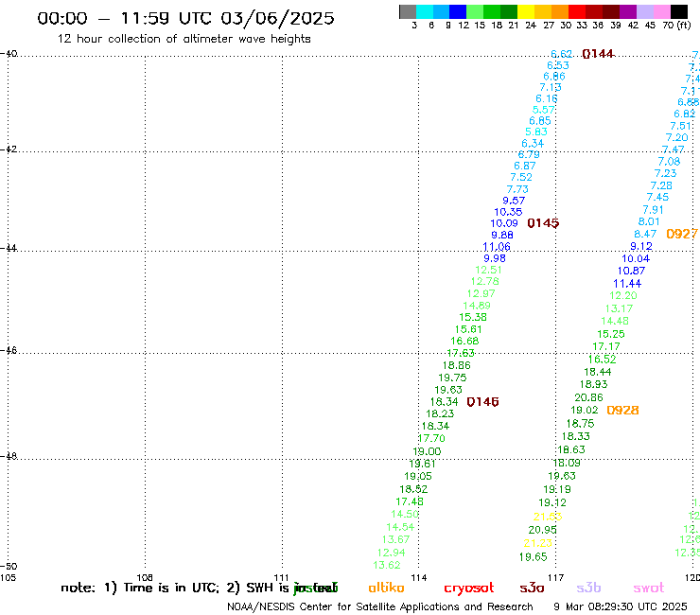The height and width of the screenshot is (615, 700).
Task: Click the altika satellite legend label
Action: [x=386, y=588]
